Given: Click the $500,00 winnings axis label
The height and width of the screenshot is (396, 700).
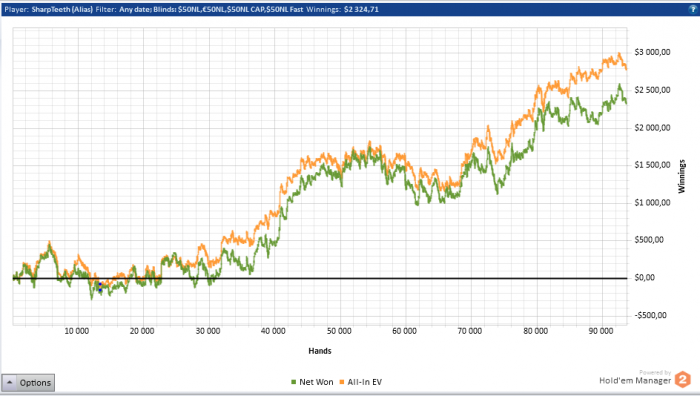Looking at the screenshot, I should tap(650, 240).
